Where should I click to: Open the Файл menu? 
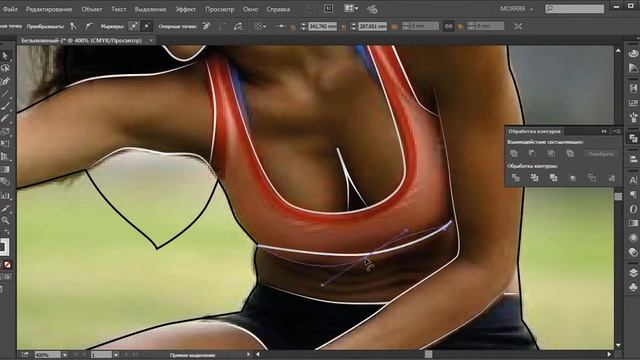pos(10,9)
